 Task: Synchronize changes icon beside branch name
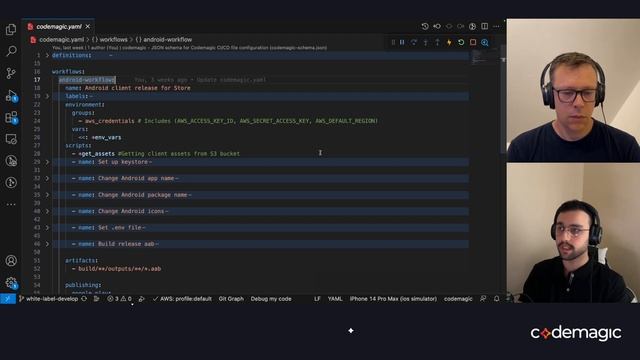(84, 299)
